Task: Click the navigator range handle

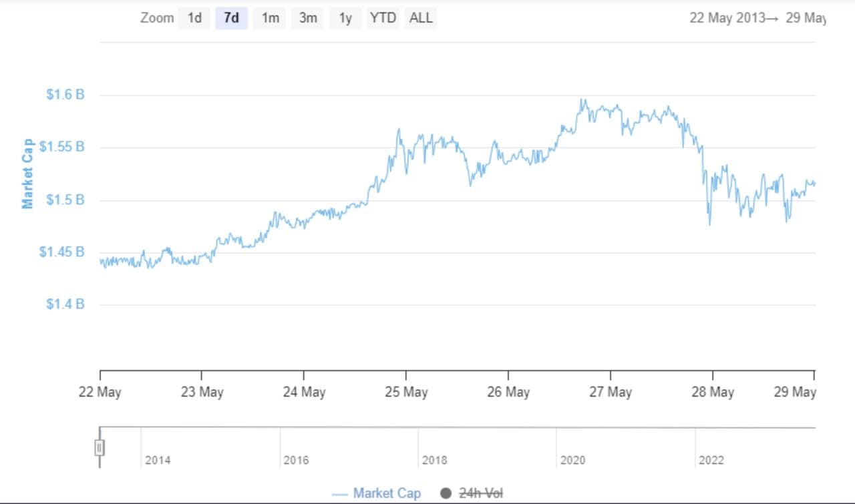Action: coord(100,447)
